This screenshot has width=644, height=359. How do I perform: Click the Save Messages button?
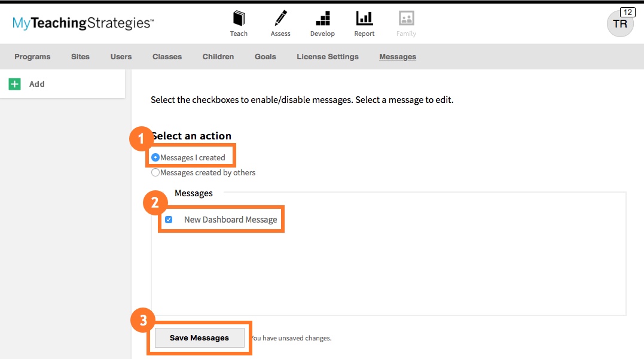coord(199,337)
